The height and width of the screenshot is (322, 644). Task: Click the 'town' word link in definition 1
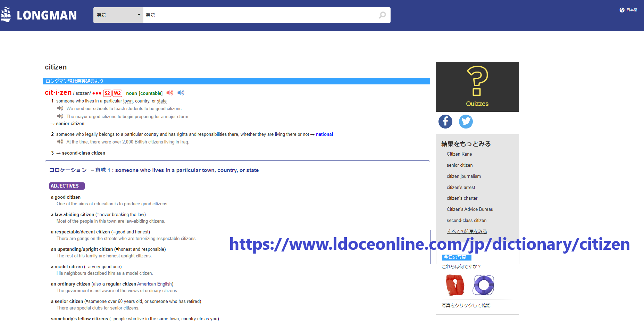coord(128,101)
